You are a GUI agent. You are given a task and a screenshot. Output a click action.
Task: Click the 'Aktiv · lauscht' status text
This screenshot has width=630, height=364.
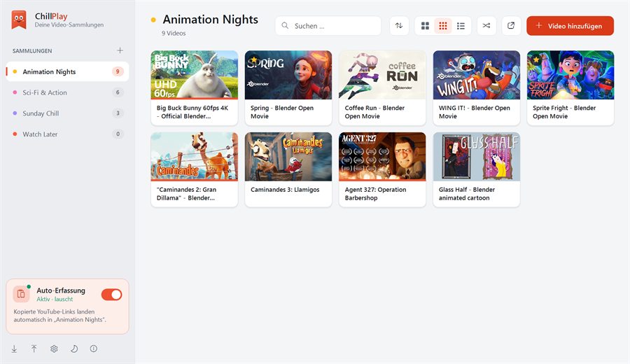tap(55, 300)
